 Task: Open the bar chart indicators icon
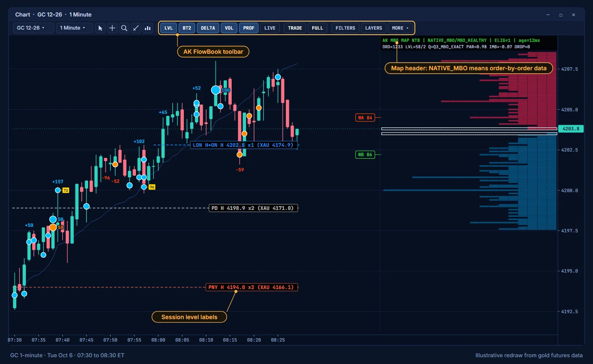tap(148, 28)
